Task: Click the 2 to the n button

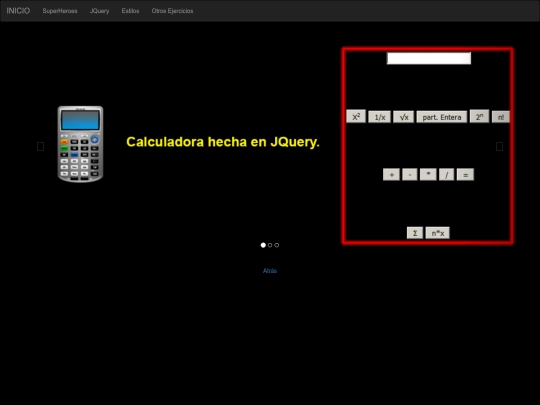Action: pyautogui.click(x=479, y=117)
